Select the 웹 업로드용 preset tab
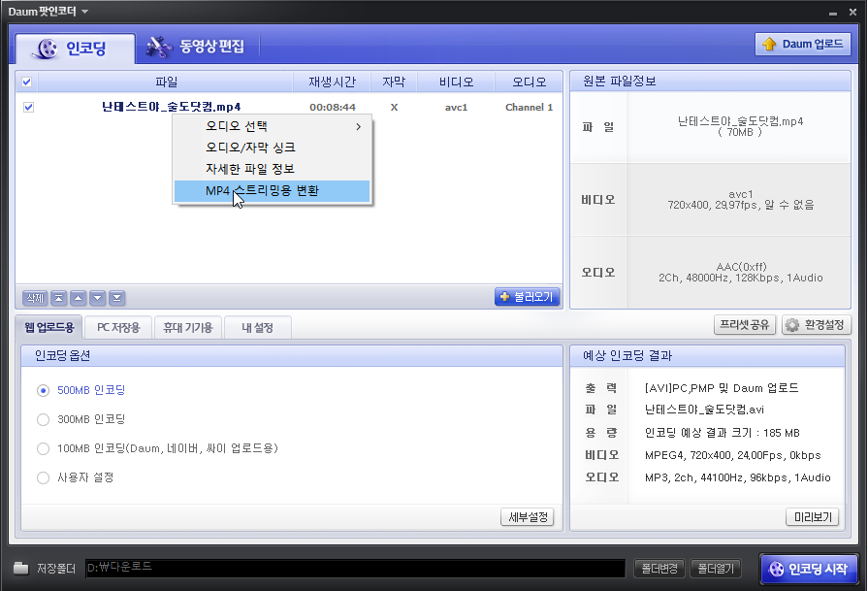Viewport: 868px width, 591px height. [49, 327]
